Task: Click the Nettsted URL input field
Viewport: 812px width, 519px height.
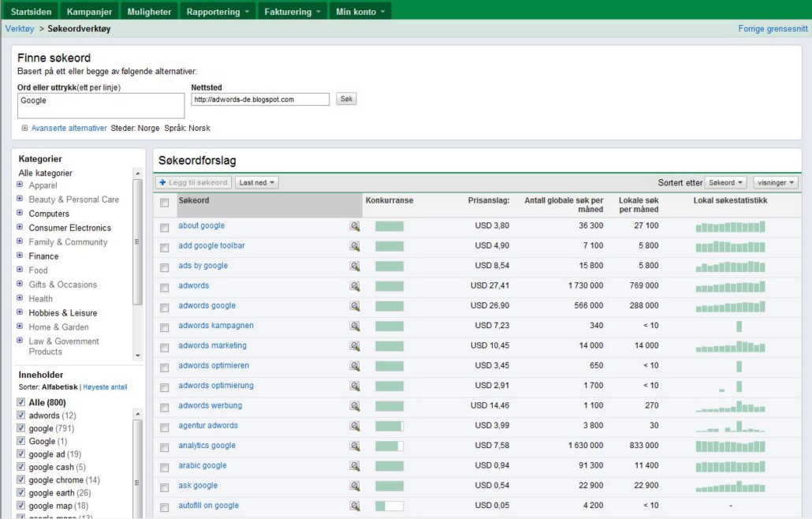Action: click(260, 99)
